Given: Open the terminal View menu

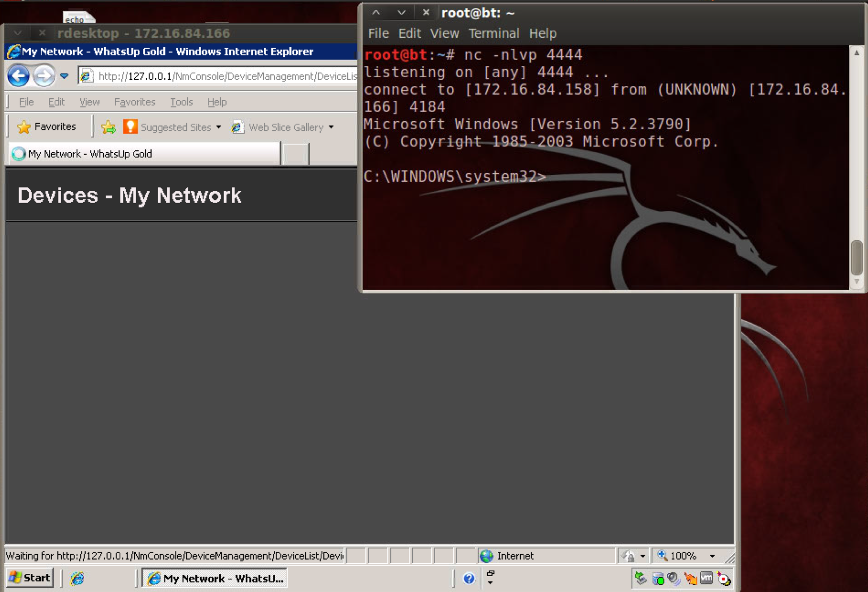Looking at the screenshot, I should pos(445,33).
